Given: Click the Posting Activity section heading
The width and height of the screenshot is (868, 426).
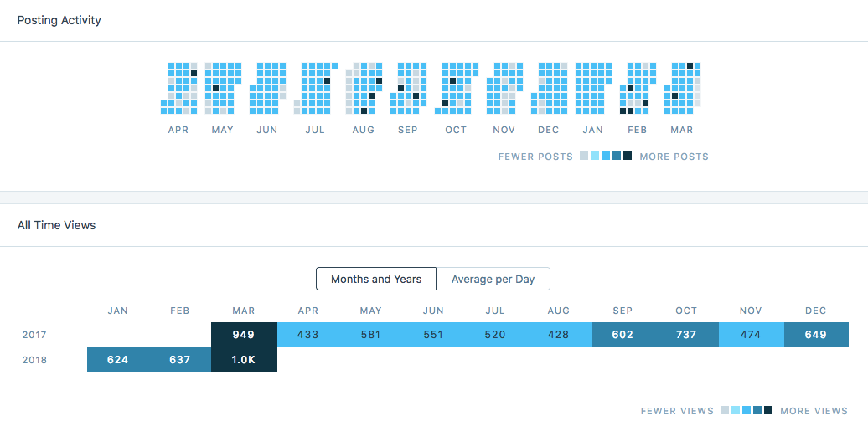Looking at the screenshot, I should [59, 20].
